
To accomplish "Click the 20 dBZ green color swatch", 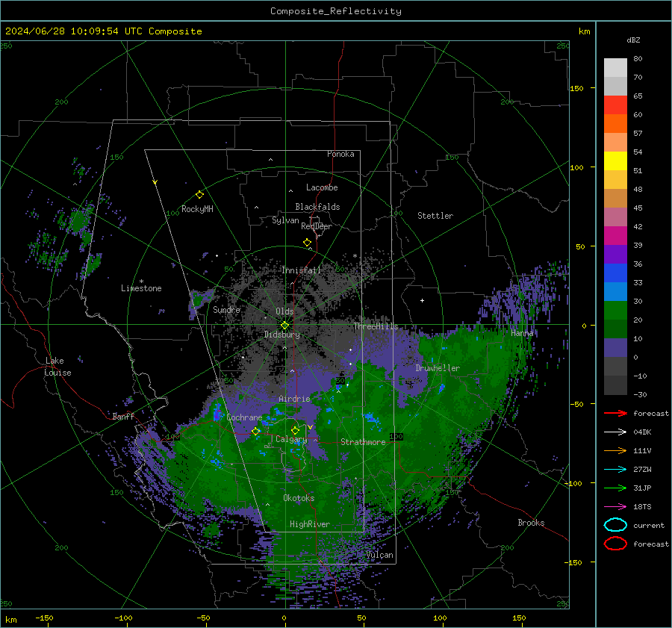I will point(615,329).
